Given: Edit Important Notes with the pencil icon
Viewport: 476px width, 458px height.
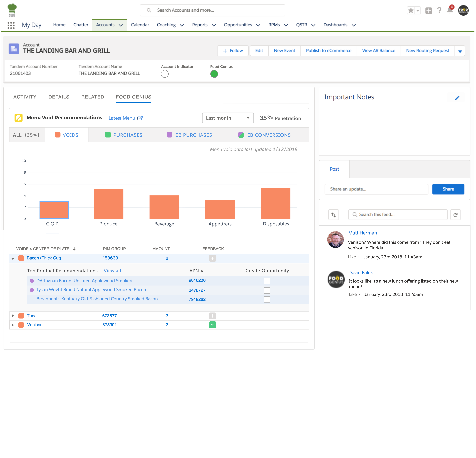Looking at the screenshot, I should tap(457, 98).
